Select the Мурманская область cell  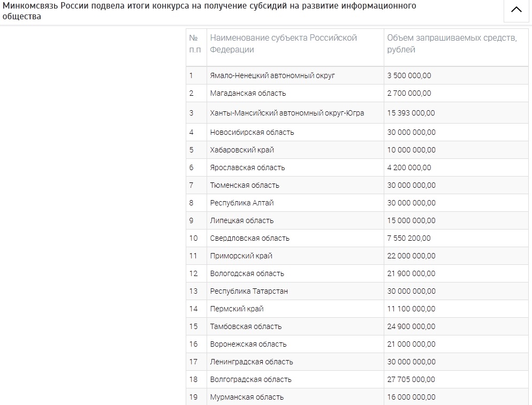247,397
